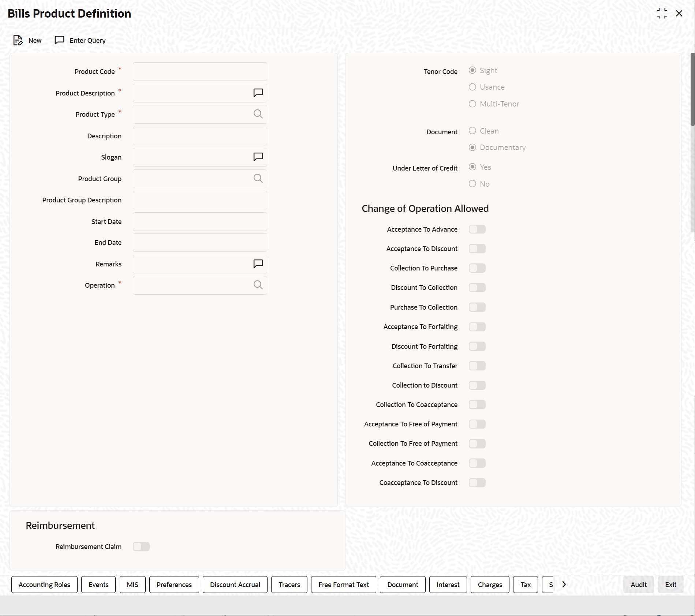Click the Enter Query icon
Viewport: 695px width, 616px height.
pos(59,40)
